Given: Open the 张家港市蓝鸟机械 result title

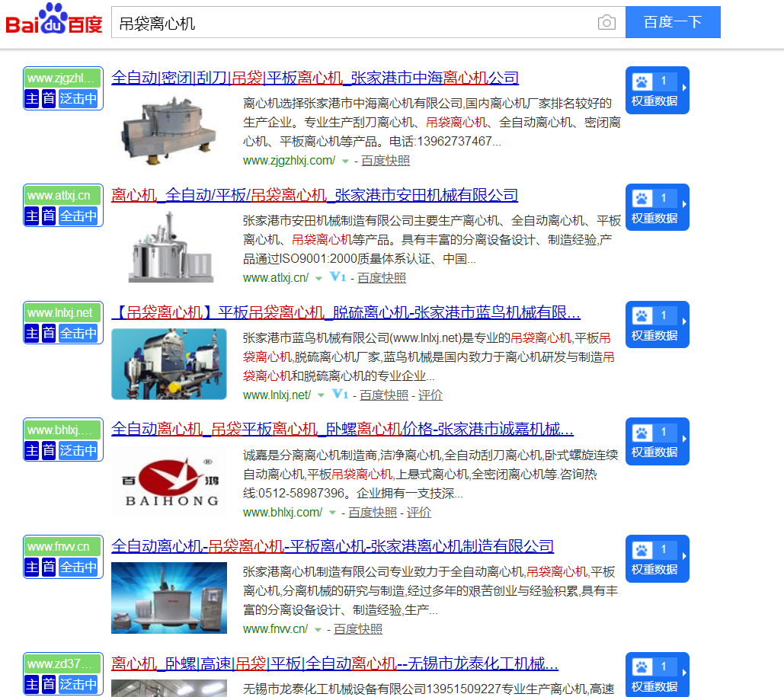Looking at the screenshot, I should pos(345,312).
